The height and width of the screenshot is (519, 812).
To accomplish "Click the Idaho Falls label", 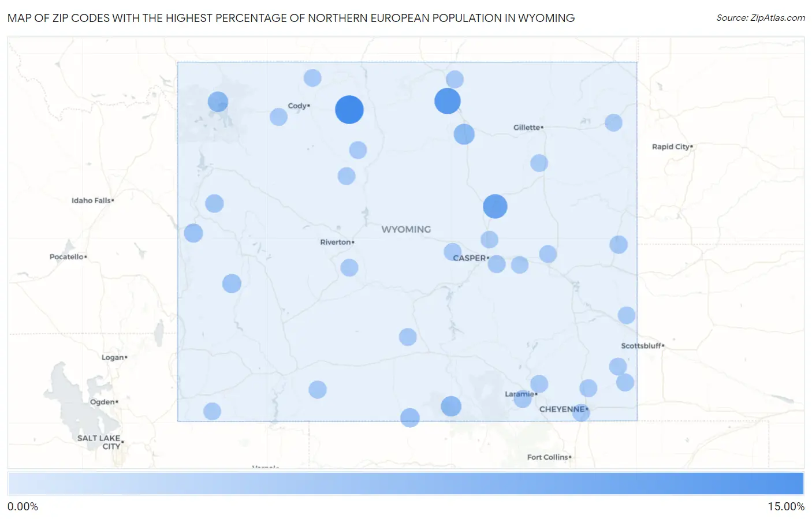I will coord(91,200).
